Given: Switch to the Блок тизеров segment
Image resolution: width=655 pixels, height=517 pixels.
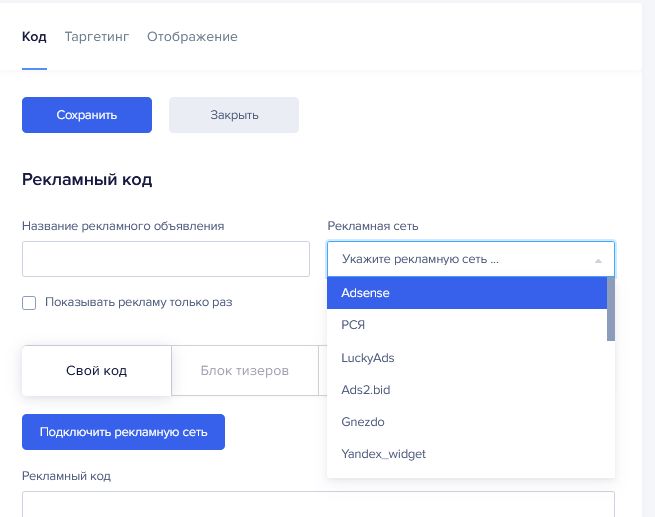Looking at the screenshot, I should click(245, 370).
